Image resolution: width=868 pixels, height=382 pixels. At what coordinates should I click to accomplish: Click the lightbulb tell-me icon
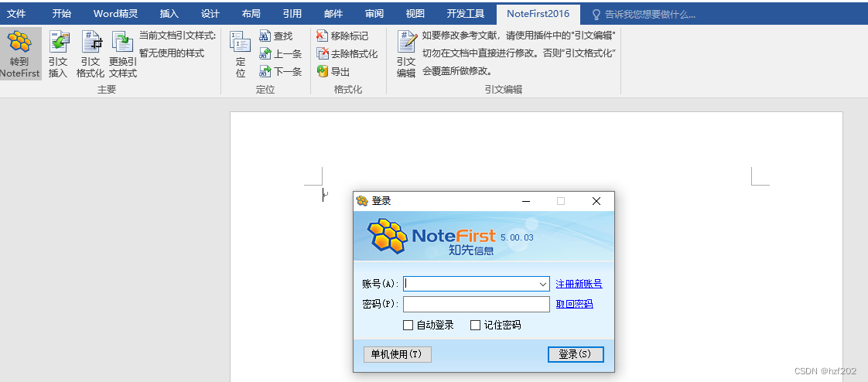596,15
